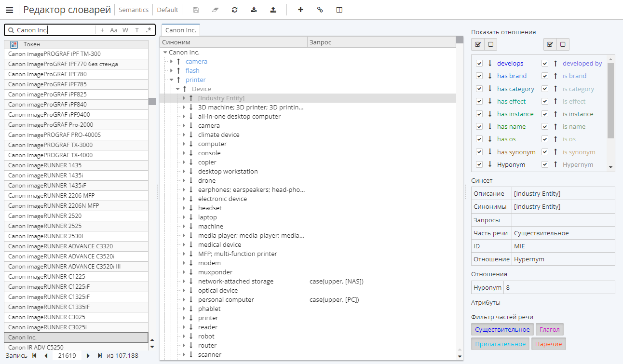
Task: Filter by Глагол part of speech
Action: pyautogui.click(x=549, y=330)
